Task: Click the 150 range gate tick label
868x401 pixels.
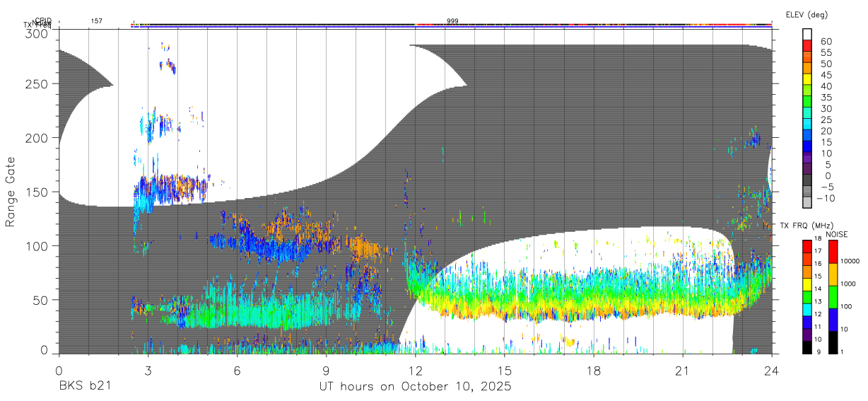Action: 36,192
